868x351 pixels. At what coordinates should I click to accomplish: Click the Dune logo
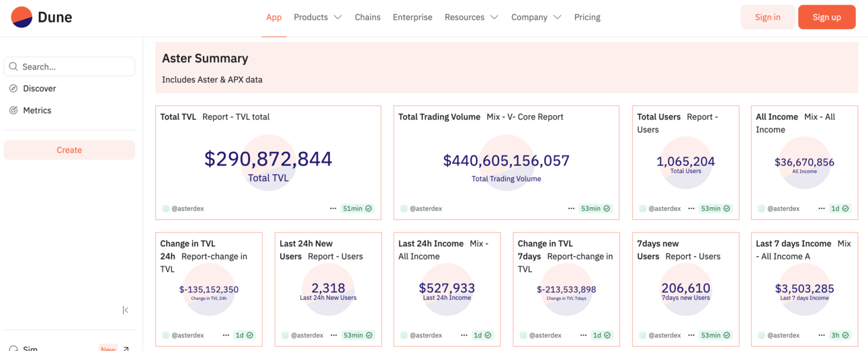pyautogui.click(x=42, y=17)
